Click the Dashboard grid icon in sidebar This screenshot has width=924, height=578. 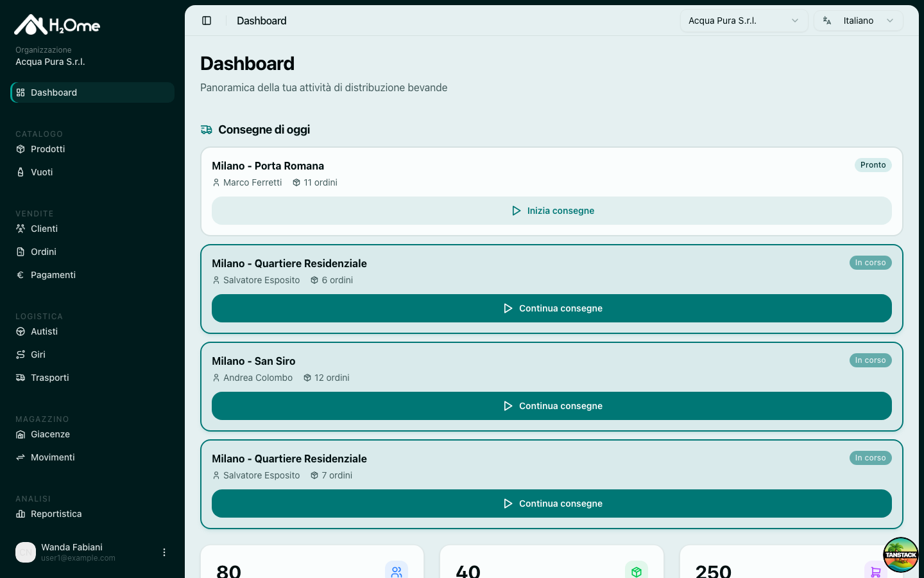[x=21, y=92]
